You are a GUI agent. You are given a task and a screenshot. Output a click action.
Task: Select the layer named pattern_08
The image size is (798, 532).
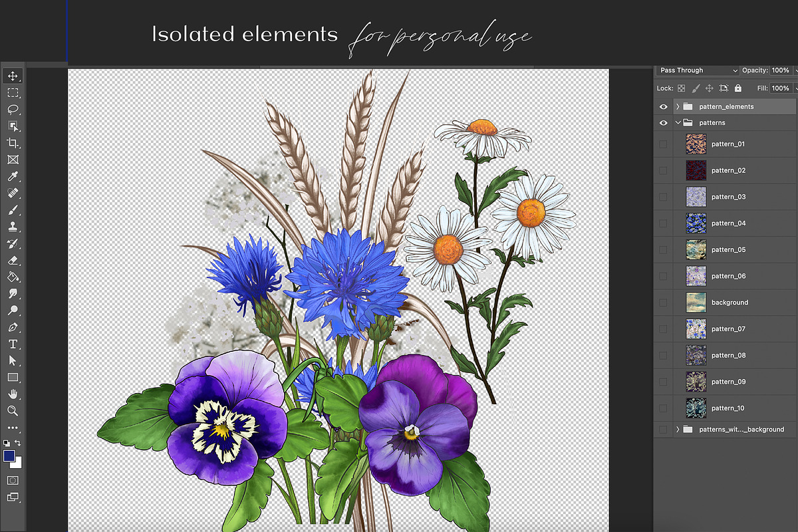728,355
